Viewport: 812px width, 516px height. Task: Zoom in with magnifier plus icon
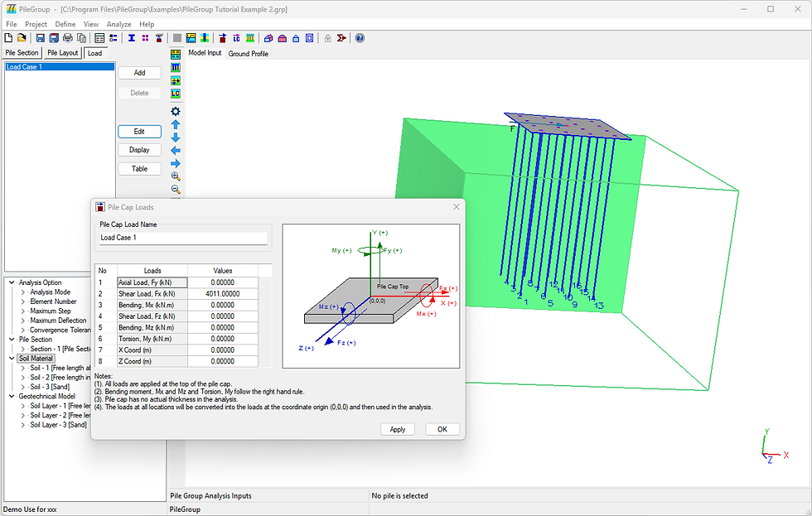[176, 176]
